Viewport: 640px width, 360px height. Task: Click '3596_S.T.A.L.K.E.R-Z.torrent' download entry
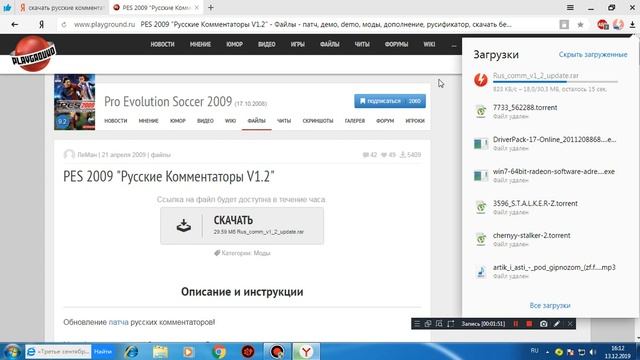tap(550, 207)
